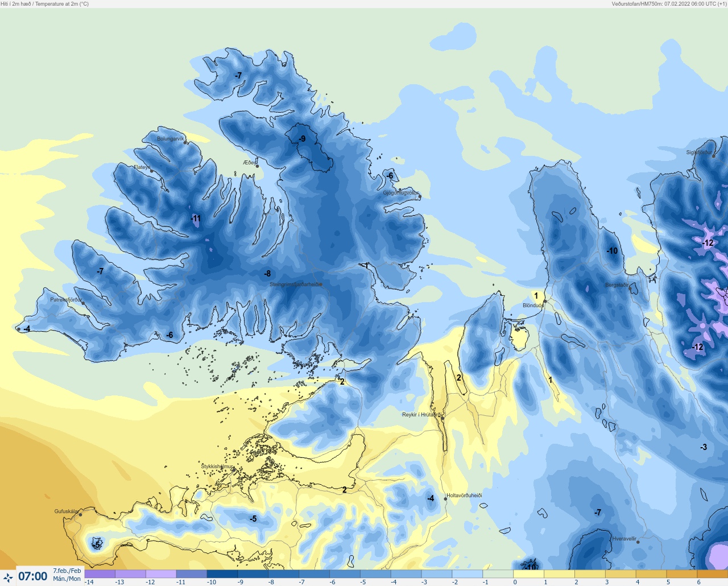Screen dimensions: 728x586
Task: Click the date label 7.feb./Feb Mán./Mon
Action: pyautogui.click(x=67, y=575)
